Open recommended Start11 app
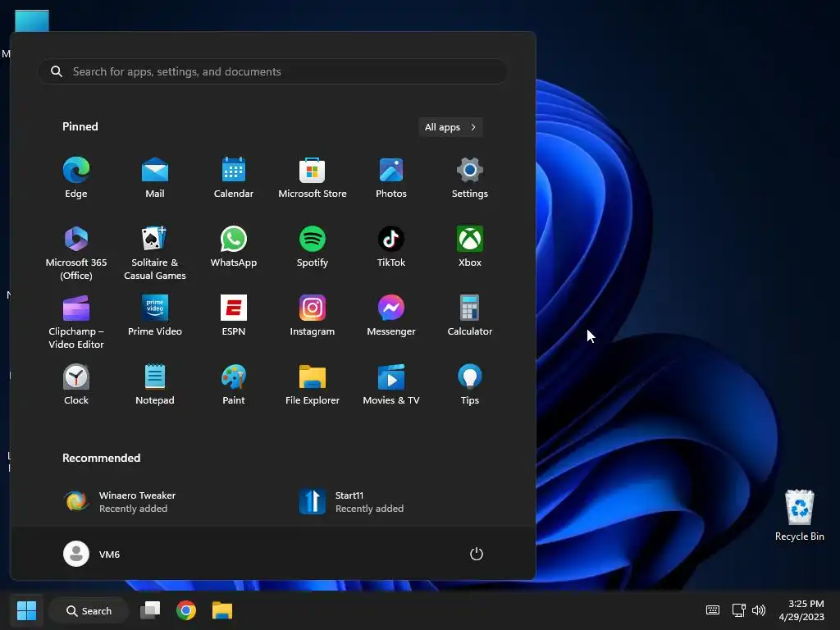Screen dimensions: 840x630 click(351, 501)
